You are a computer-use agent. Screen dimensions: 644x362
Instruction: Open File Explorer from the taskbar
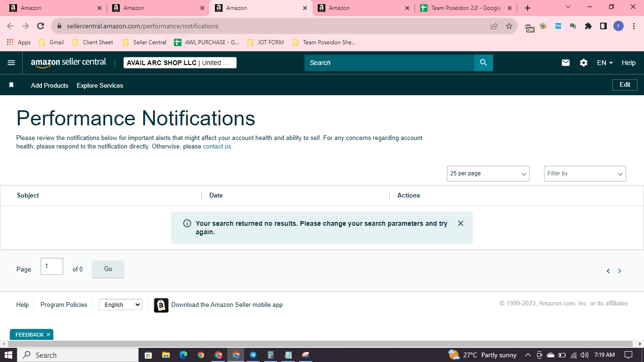[x=165, y=355]
